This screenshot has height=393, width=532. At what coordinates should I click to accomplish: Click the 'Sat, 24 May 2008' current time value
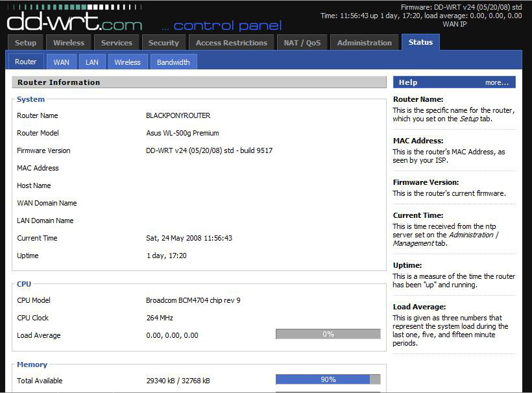[189, 238]
